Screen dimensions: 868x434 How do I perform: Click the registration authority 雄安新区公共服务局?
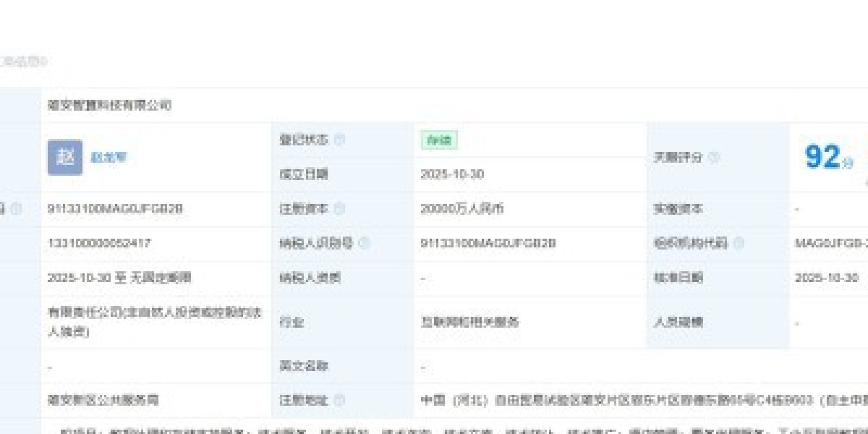coord(103,400)
